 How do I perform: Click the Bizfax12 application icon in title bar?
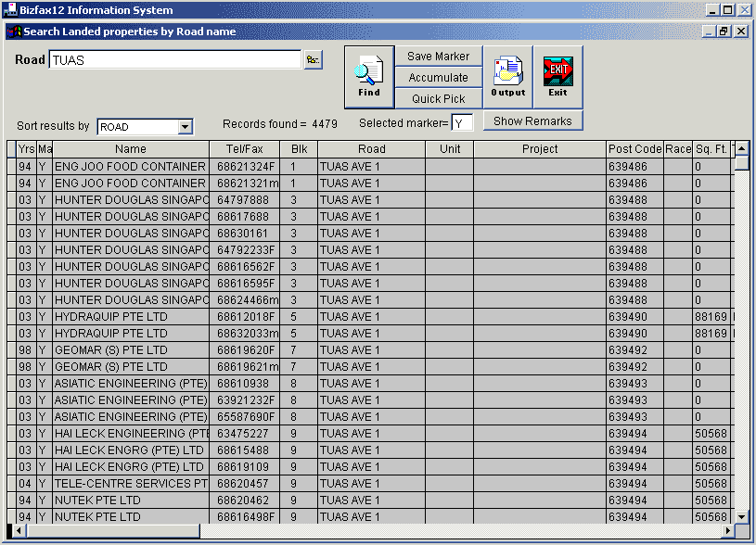(9, 9)
